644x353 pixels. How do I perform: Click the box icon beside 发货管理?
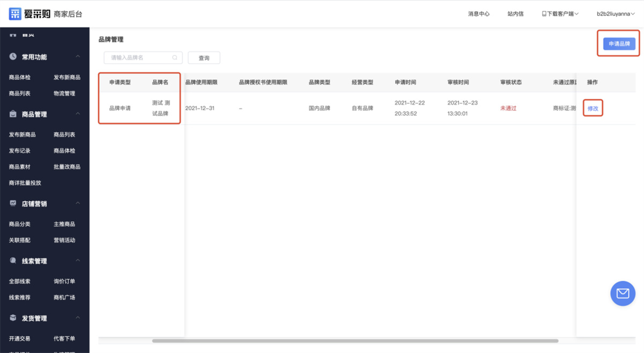[13, 318]
